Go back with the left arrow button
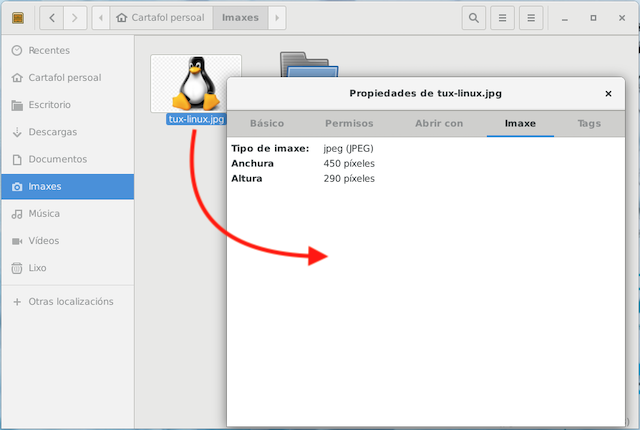This screenshot has width=640, height=430. [52, 18]
